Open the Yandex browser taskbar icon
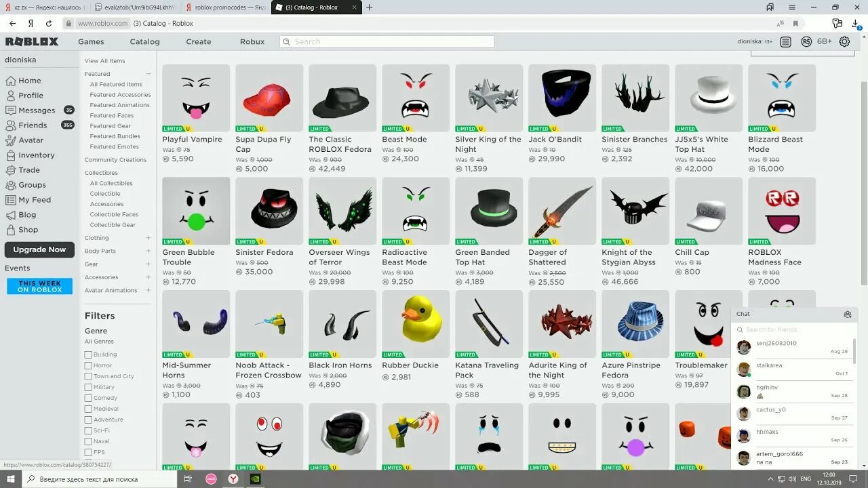The width and height of the screenshot is (868, 488). [x=233, y=479]
